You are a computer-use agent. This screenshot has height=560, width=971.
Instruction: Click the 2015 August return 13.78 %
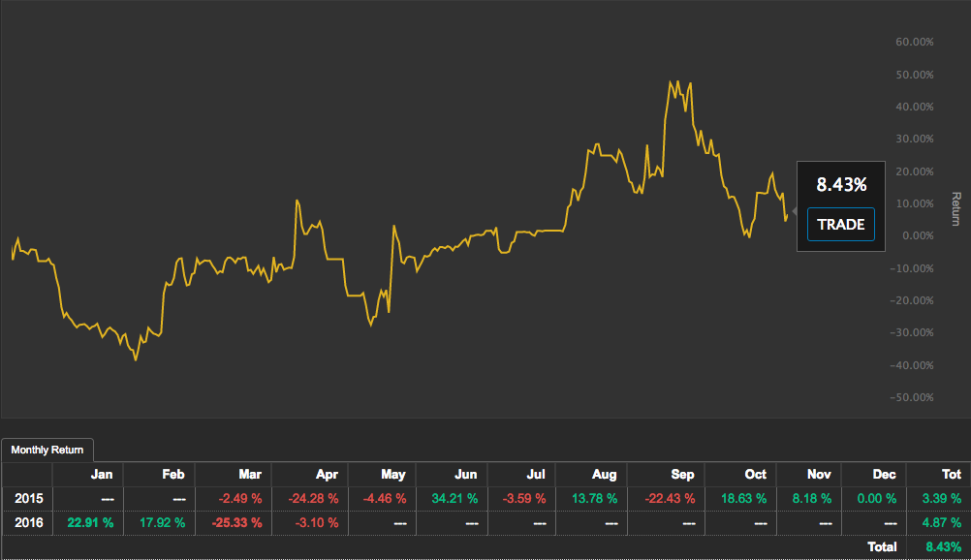click(594, 499)
